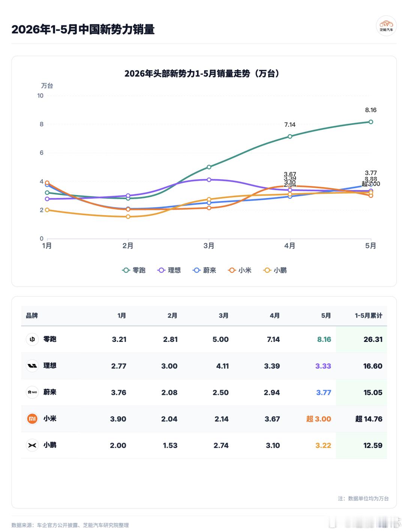Click the 1.53 February cell for 小鹏
The width and height of the screenshot is (405, 532).
coord(170,445)
